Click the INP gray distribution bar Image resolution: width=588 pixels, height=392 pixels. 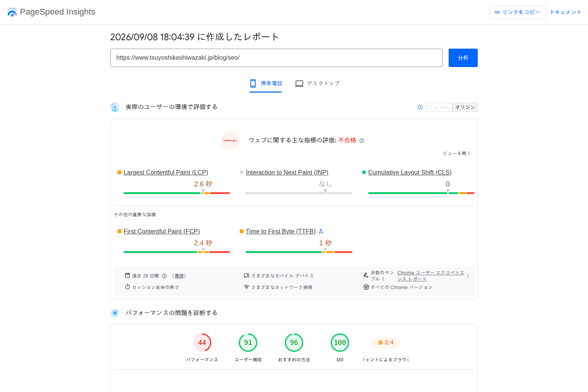[299, 193]
